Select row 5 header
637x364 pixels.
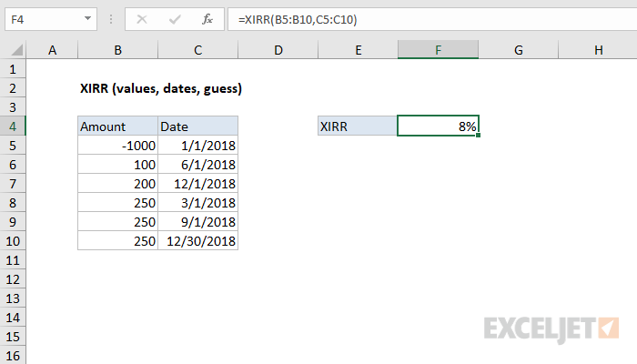point(13,146)
